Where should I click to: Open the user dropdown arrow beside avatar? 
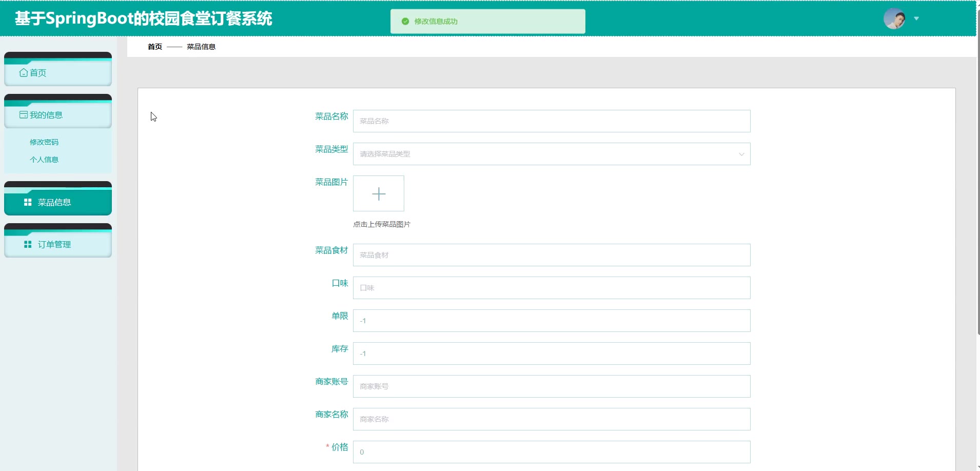tap(916, 19)
